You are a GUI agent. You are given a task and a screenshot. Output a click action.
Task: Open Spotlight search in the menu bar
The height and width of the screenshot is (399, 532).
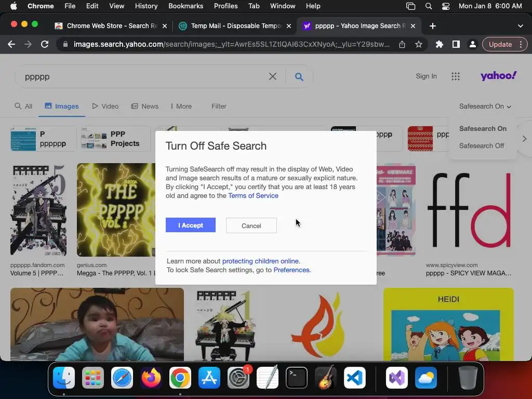pyautogui.click(x=429, y=6)
